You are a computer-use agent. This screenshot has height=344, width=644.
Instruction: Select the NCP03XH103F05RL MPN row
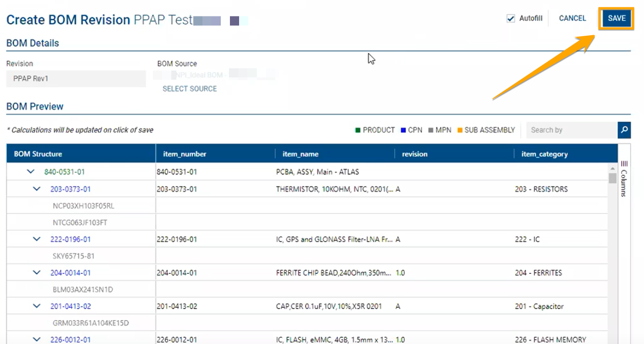(83, 206)
